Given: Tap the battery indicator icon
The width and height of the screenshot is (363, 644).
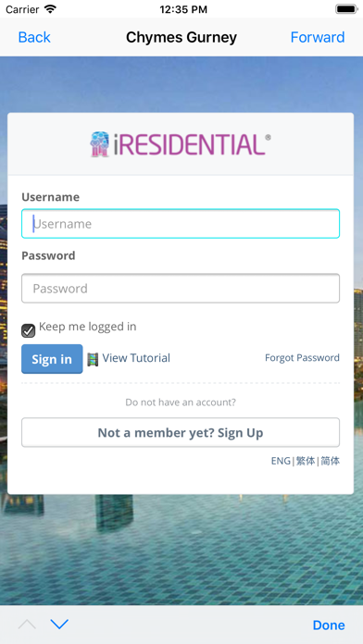Looking at the screenshot, I should click(x=346, y=9).
